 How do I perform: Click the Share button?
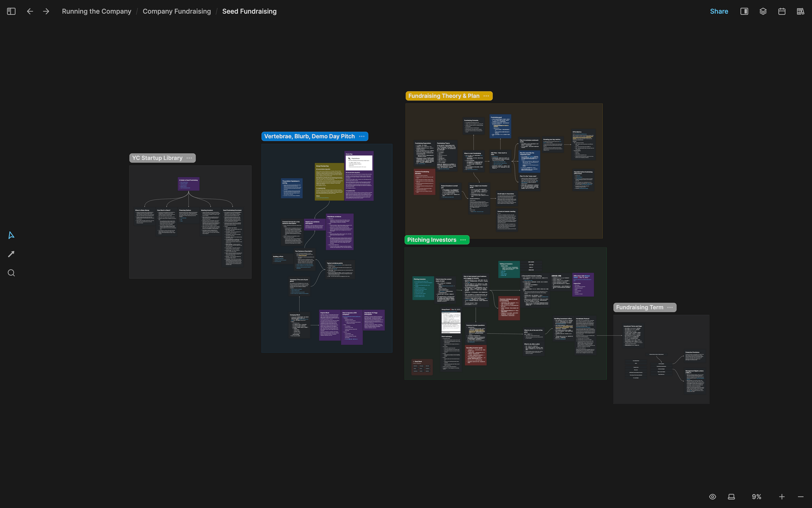click(719, 11)
